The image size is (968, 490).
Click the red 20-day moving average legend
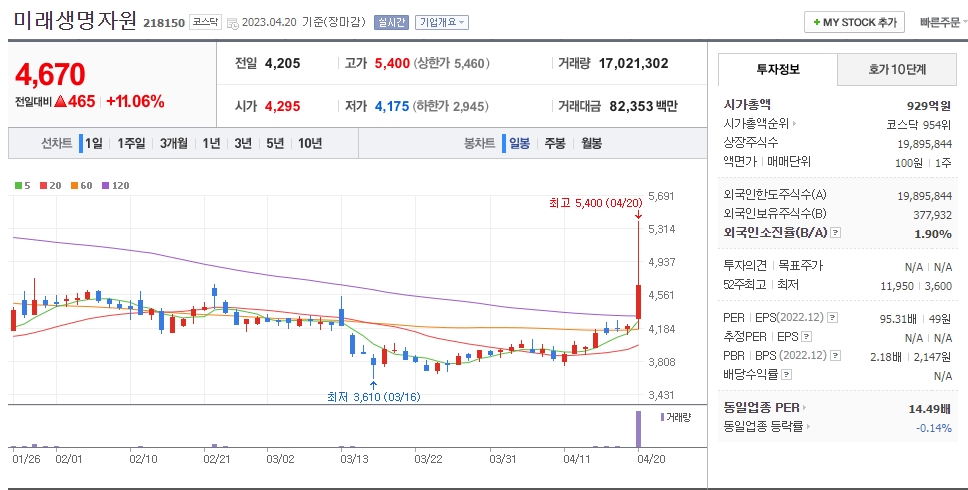[x=51, y=185]
